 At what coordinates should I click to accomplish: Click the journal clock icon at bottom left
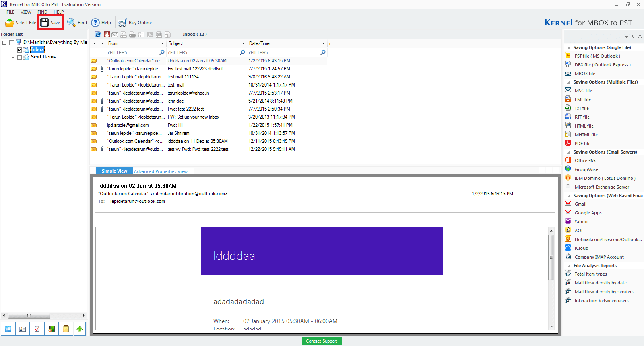pos(52,329)
